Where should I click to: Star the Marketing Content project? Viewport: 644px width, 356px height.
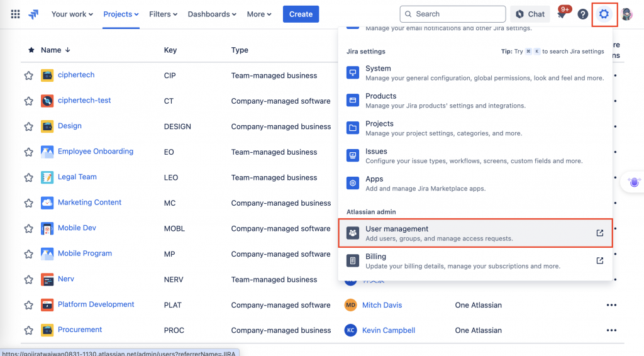coord(28,203)
